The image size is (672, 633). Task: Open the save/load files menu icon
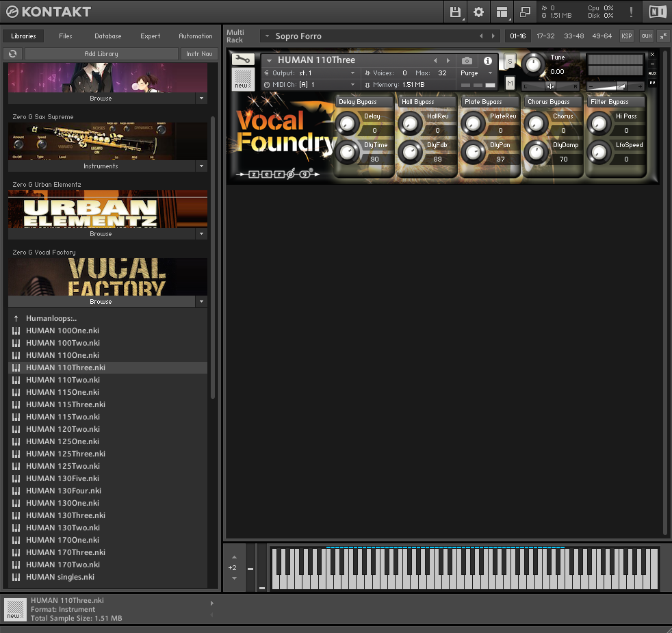[455, 12]
